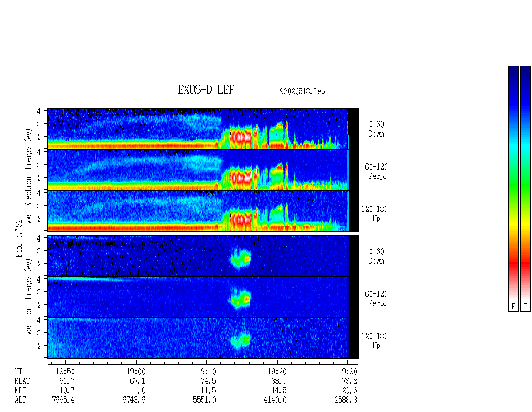Click the 19:20 UT time label
This screenshot has width=532, height=412.
277,372
